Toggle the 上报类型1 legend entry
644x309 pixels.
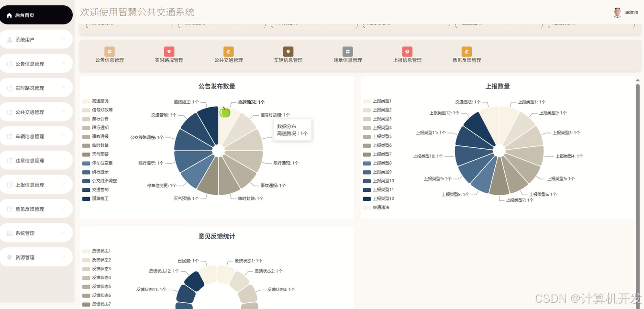coord(378,101)
